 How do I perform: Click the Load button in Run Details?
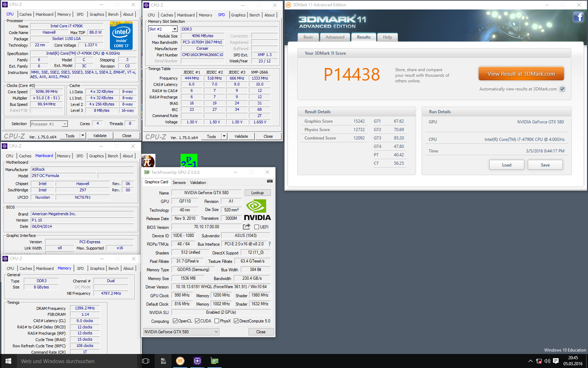(507, 165)
